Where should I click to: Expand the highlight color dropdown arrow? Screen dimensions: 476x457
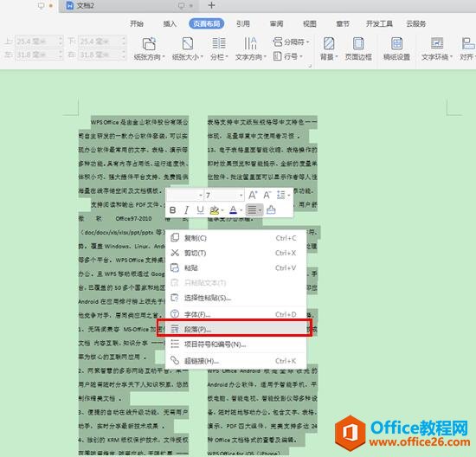tap(222, 210)
